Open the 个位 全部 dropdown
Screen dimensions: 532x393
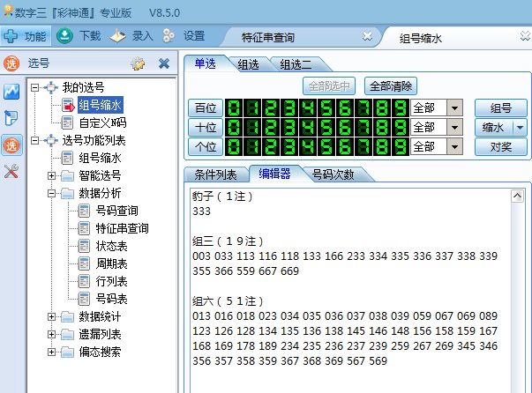[x=454, y=147]
